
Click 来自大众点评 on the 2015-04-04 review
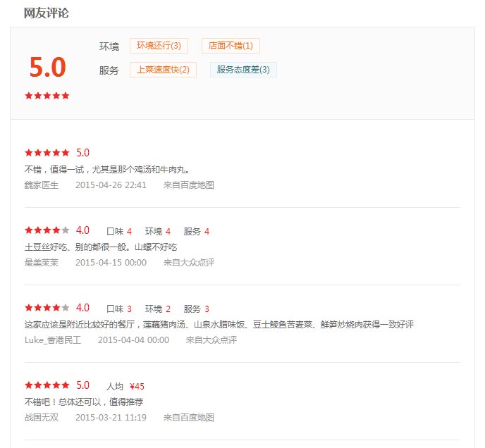[211, 340]
